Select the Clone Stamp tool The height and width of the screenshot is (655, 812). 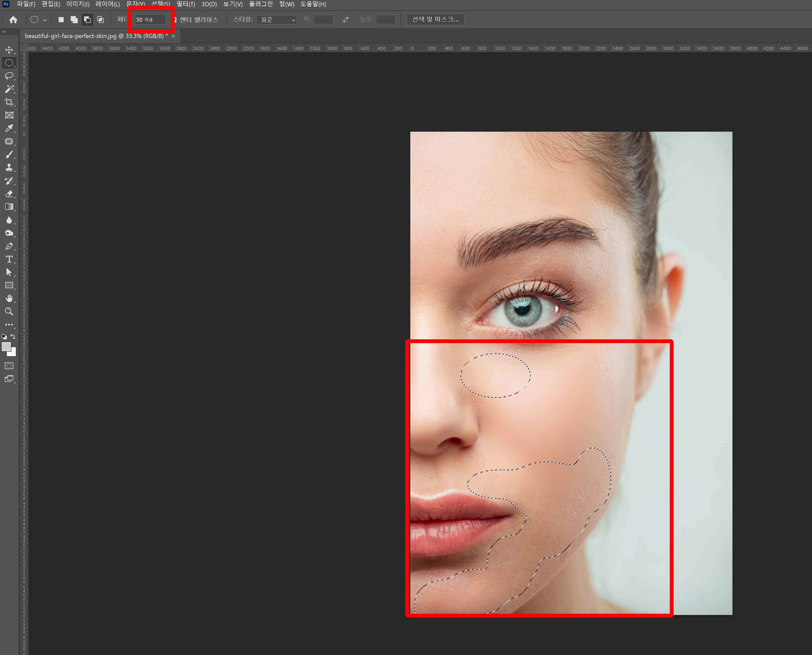(9, 167)
